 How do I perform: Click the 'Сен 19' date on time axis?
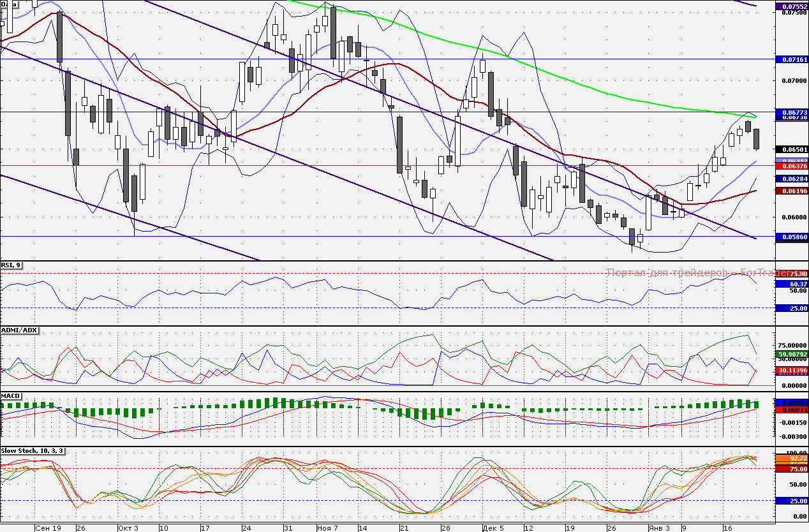point(48,528)
